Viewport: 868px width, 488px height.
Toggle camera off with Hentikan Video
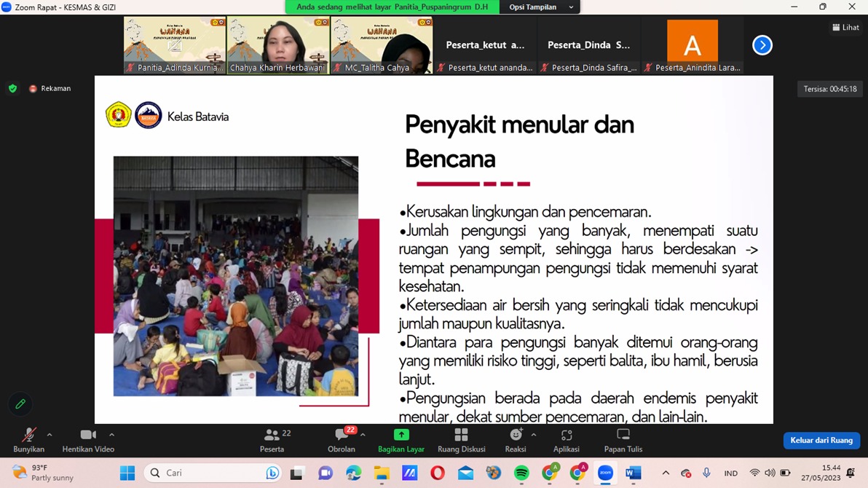point(88,440)
